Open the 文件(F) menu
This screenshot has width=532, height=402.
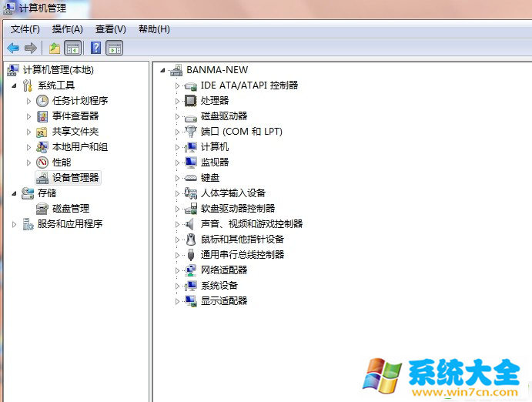(x=25, y=29)
